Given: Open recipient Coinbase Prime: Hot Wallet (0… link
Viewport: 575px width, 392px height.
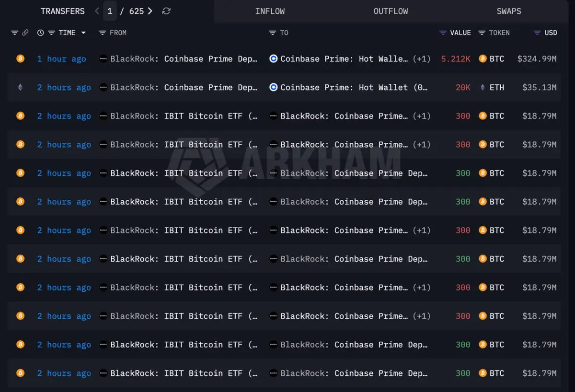Looking at the screenshot, I should click(x=354, y=87).
